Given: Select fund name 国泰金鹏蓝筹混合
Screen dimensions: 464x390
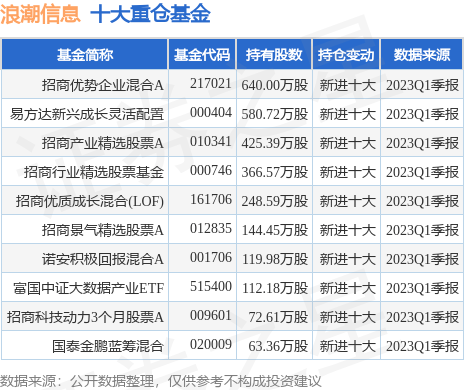Looking at the screenshot, I should click(108, 346).
